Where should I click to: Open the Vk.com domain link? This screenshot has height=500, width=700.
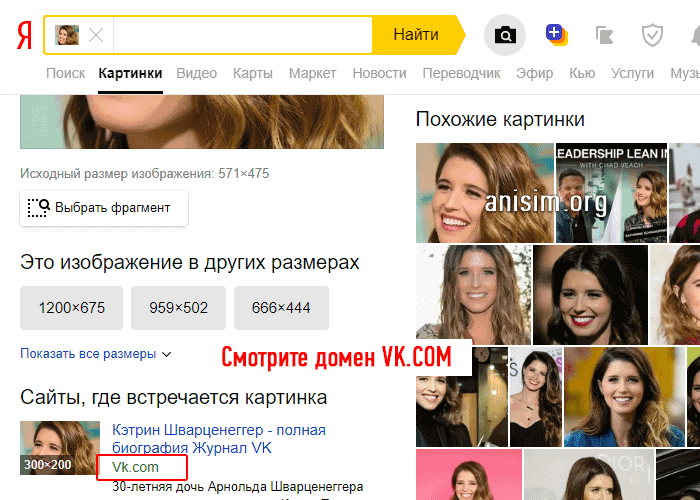[135, 467]
